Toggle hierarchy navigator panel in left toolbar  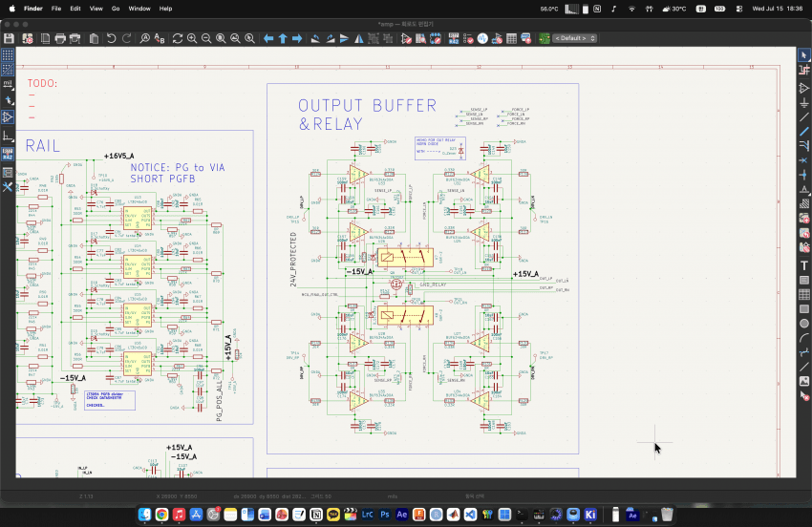8,173
